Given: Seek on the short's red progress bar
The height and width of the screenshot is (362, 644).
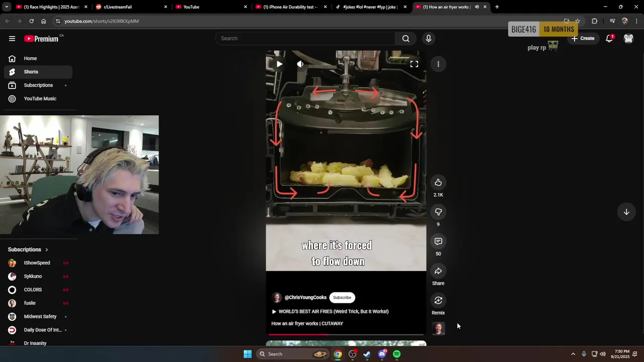Looking at the screenshot, I should (346, 334).
